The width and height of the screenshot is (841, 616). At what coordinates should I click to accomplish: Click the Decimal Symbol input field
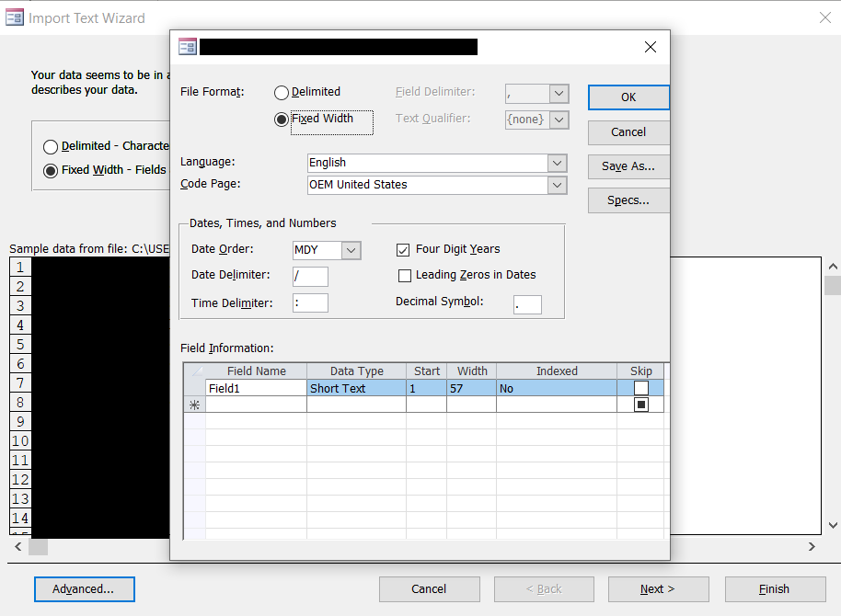click(527, 304)
